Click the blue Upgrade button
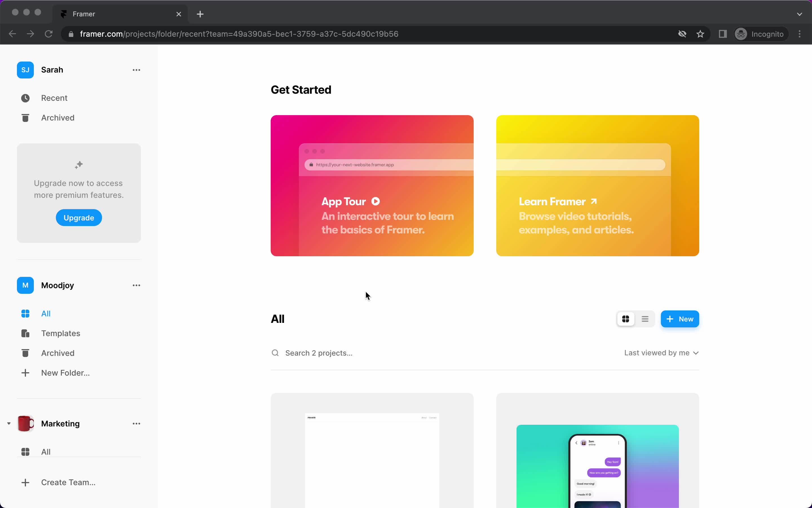Viewport: 812px width, 508px height. coord(79,218)
